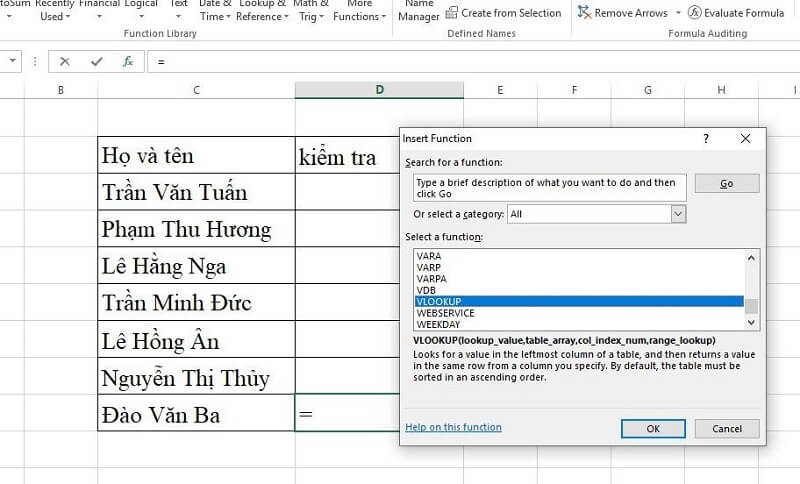This screenshot has height=484, width=800.
Task: Open the Help on this function link
Action: pyautogui.click(x=453, y=428)
